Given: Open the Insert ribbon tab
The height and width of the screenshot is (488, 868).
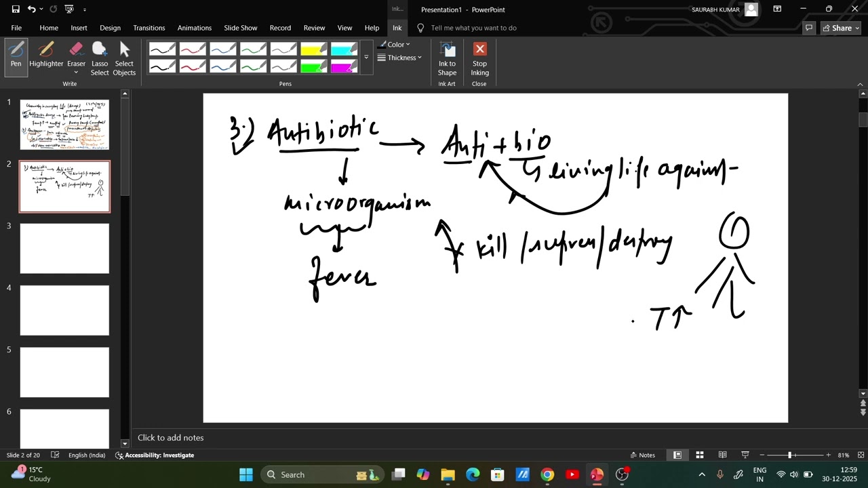Looking at the screenshot, I should point(79,28).
